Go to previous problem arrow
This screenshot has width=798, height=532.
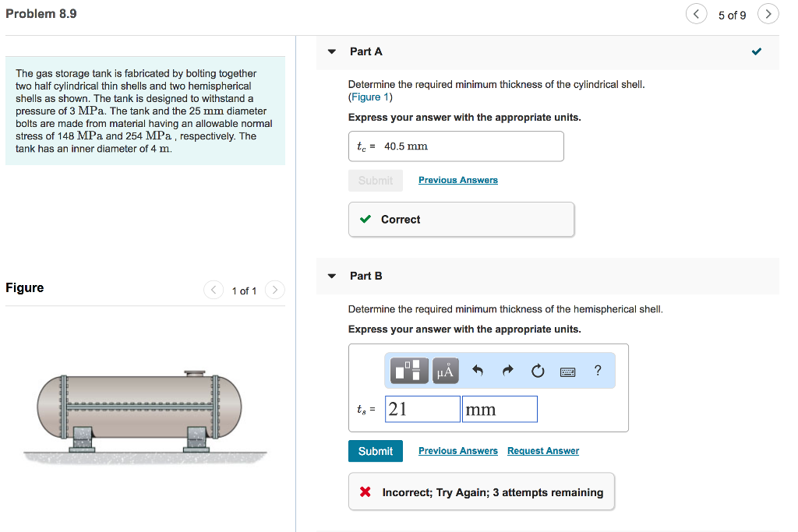[x=696, y=15]
